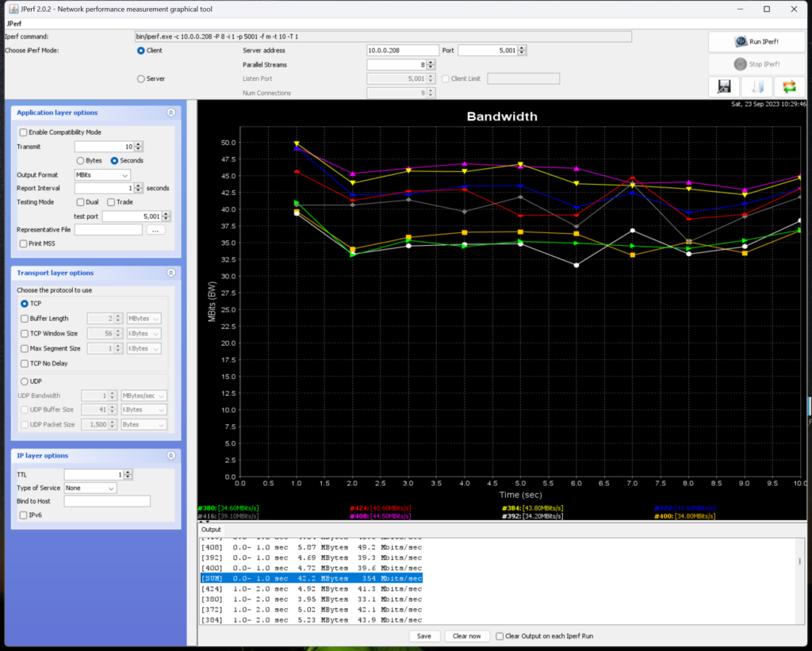812x651 pixels.
Task: Select the [408] 49.2 Mbits/sec output row
Action: 311,547
